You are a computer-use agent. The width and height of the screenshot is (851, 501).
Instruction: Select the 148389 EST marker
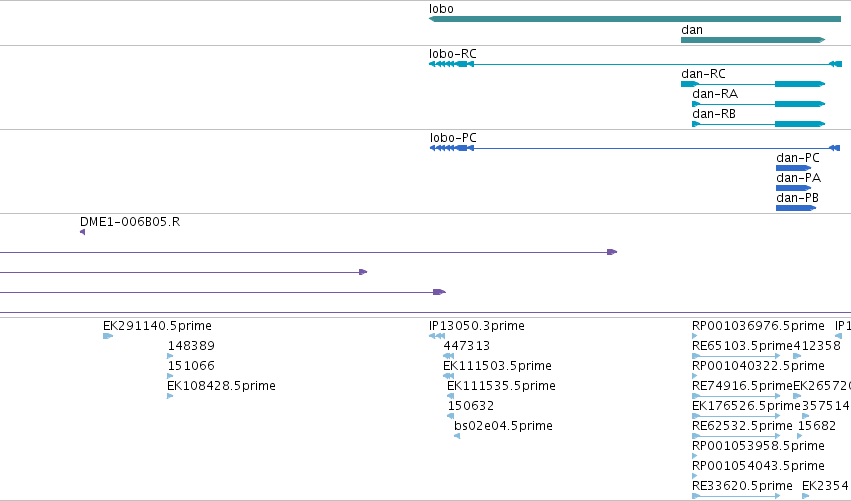[x=170, y=356]
